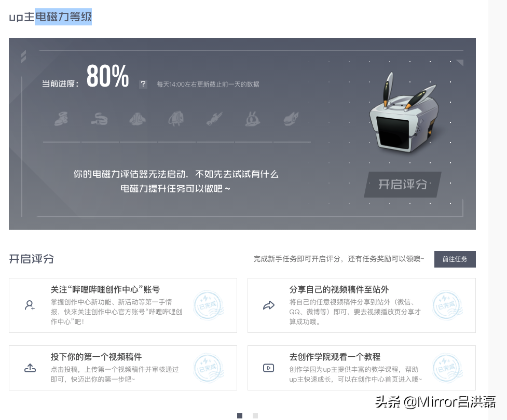Viewport: 507px width, 420px height.
Task: Click the share arrow icon for 分享稿件 task
Action: point(269,305)
